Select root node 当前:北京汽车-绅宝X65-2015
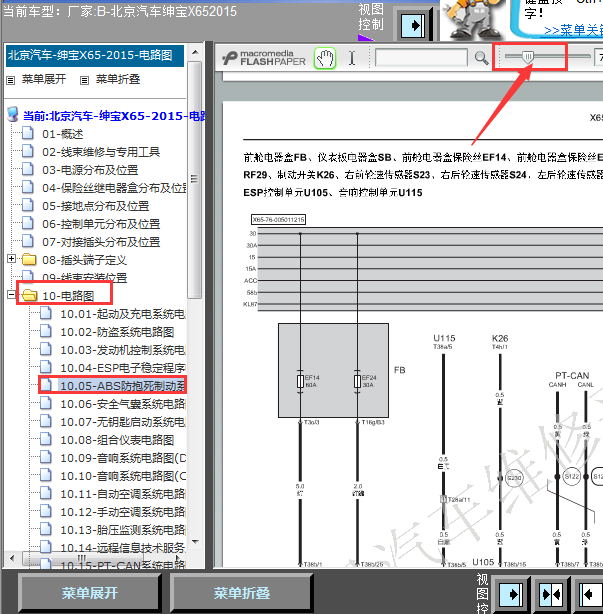Viewport: 603px width, 614px height. pos(114,116)
